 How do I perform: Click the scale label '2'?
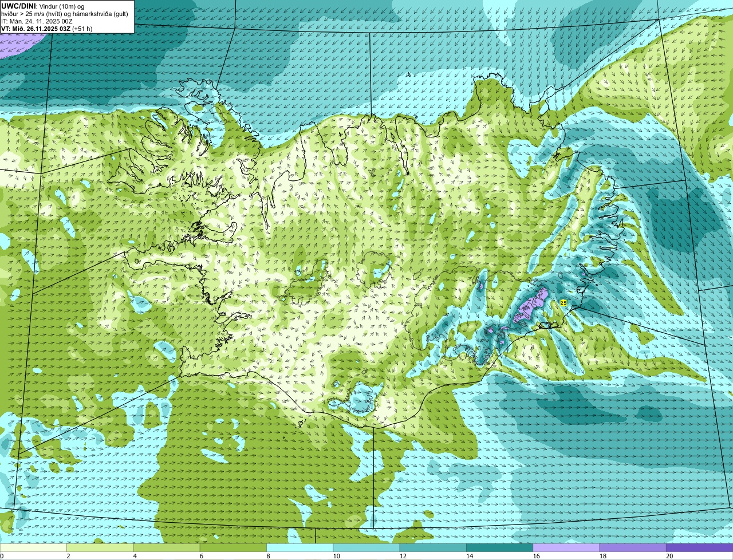pos(68,556)
